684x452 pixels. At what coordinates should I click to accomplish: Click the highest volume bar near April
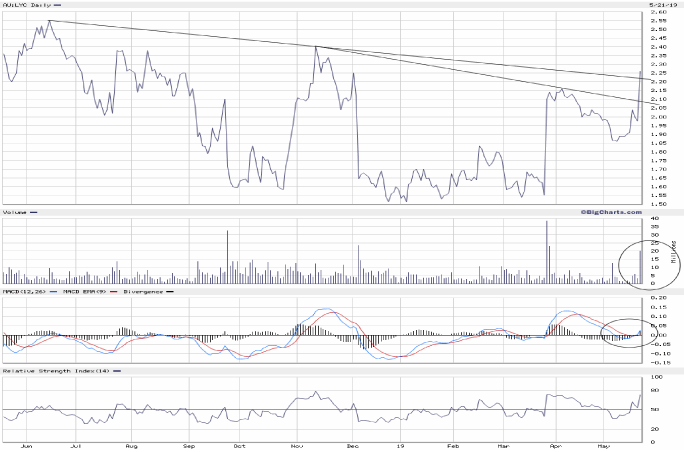pos(547,252)
